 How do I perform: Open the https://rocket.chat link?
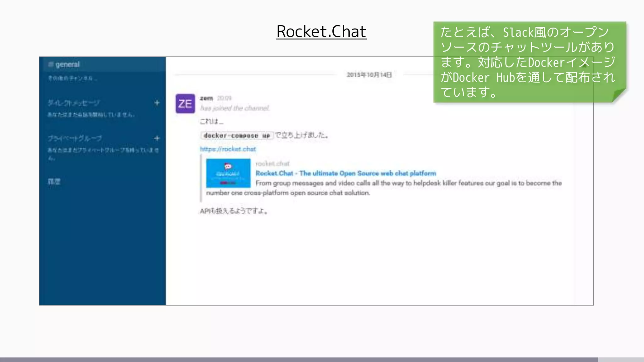tap(228, 149)
